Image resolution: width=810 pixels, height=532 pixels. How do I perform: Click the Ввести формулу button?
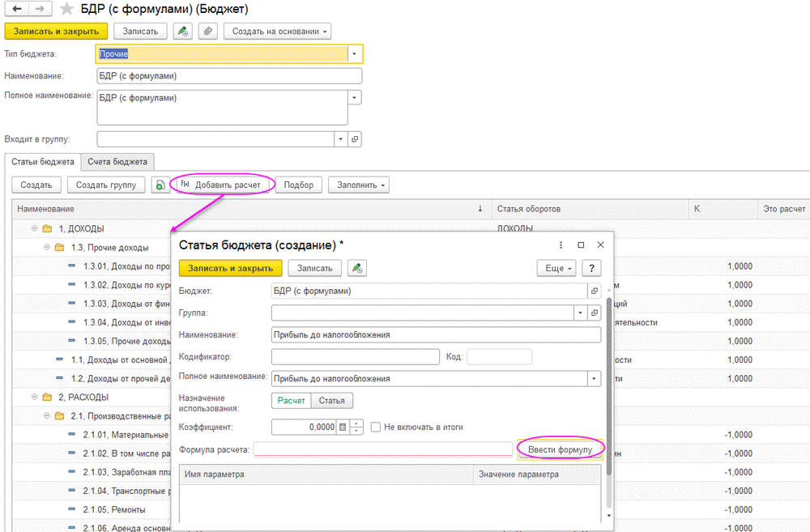point(560,449)
